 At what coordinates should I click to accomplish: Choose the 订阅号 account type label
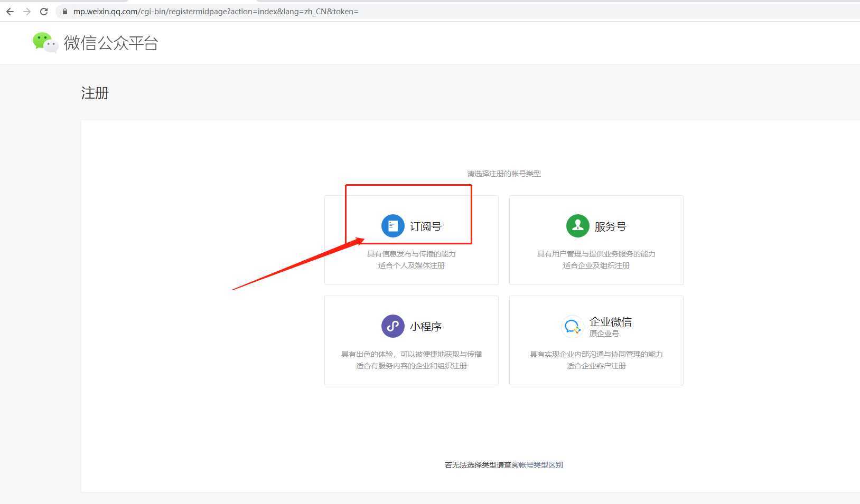[426, 226]
